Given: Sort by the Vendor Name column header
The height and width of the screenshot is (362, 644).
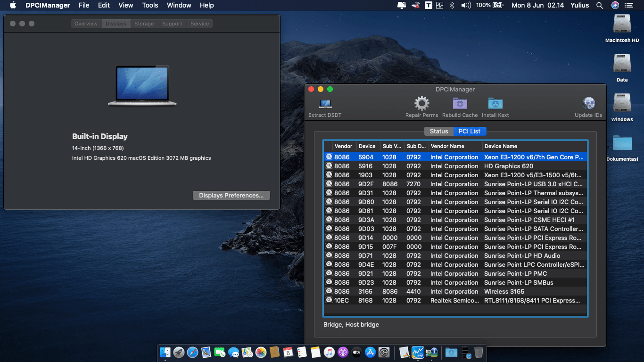Looking at the screenshot, I should [x=455, y=146].
